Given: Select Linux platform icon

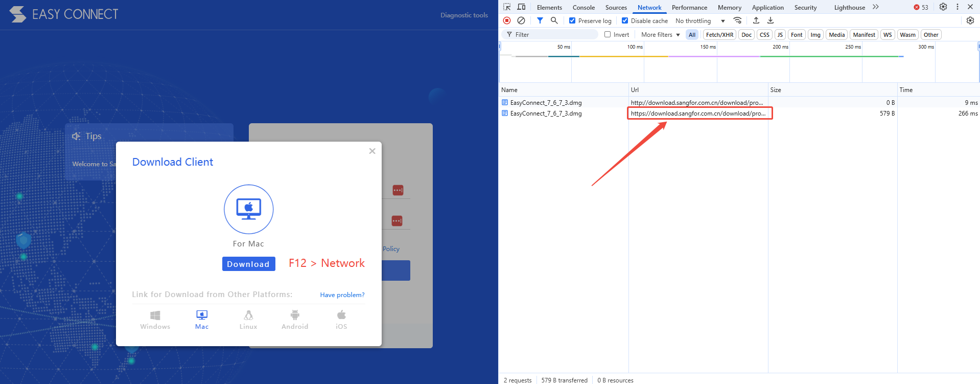Looking at the screenshot, I should [x=248, y=320].
